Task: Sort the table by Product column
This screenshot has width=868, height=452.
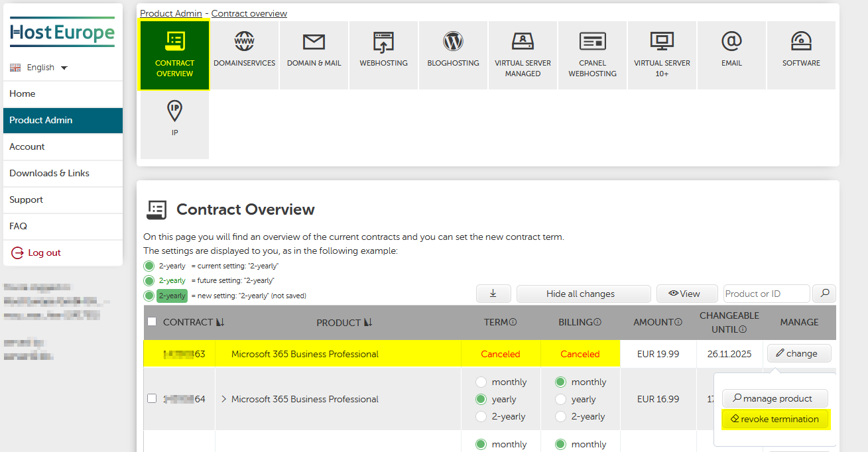Action: pyautogui.click(x=367, y=323)
